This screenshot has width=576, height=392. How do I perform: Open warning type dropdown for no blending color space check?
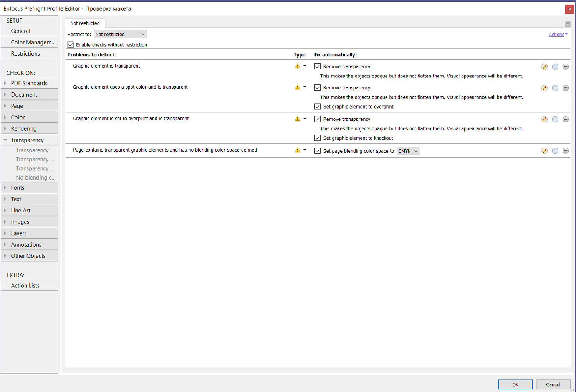point(305,150)
